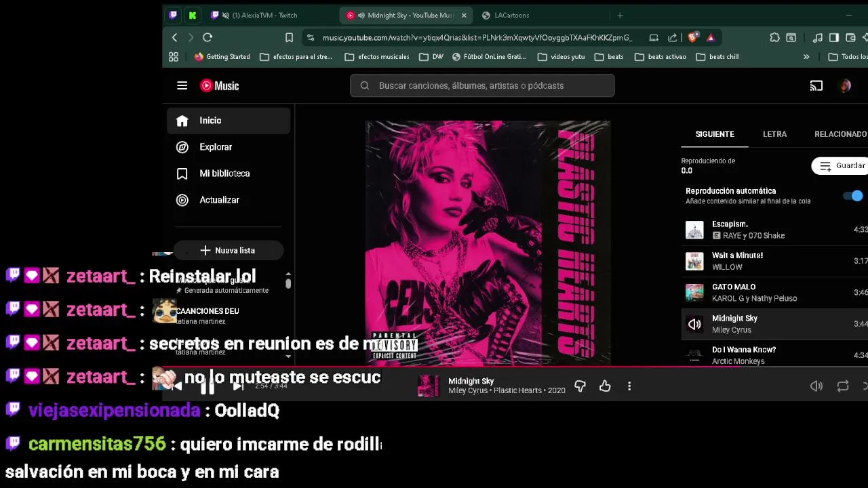
Task: Open the pinned Kick tab
Action: [x=193, y=15]
